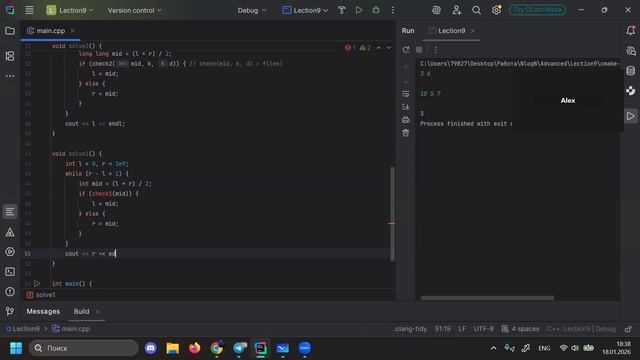Click editor vertical scrollbar thumb
Image resolution: width=640 pixels, height=360 pixels.
coord(392,213)
